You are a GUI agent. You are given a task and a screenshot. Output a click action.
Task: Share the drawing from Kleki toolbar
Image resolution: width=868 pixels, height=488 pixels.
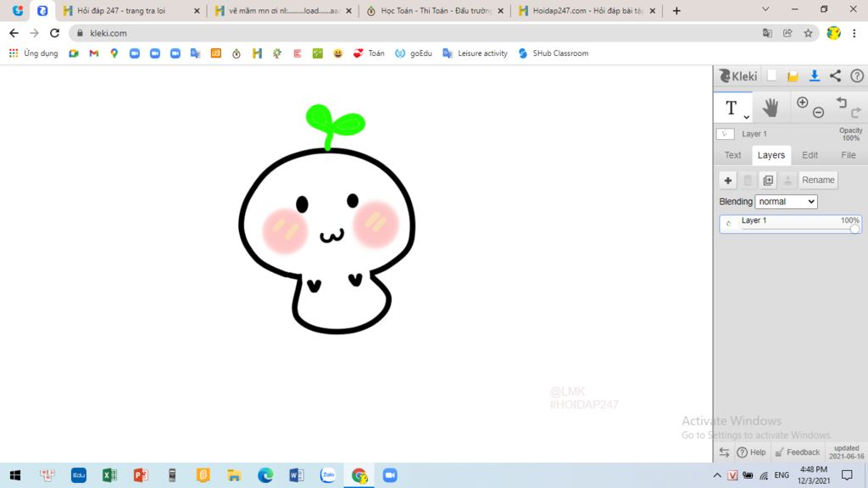tap(835, 75)
